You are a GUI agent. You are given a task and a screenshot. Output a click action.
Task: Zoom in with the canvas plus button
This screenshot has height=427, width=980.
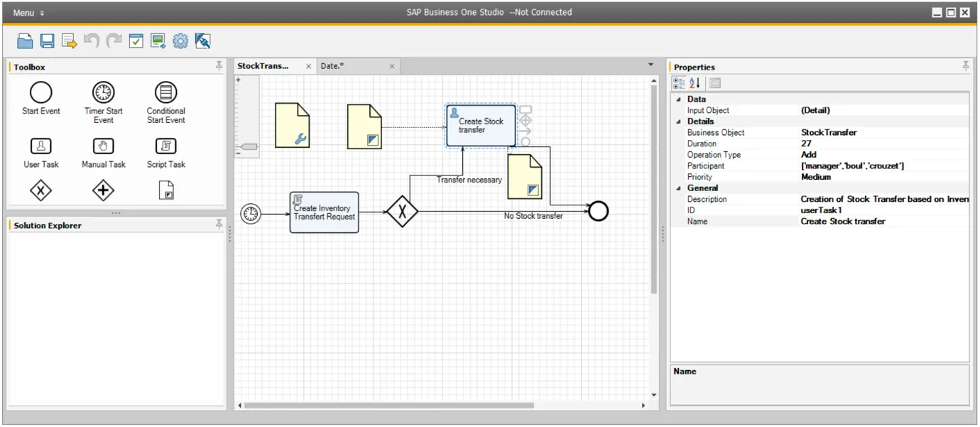239,80
